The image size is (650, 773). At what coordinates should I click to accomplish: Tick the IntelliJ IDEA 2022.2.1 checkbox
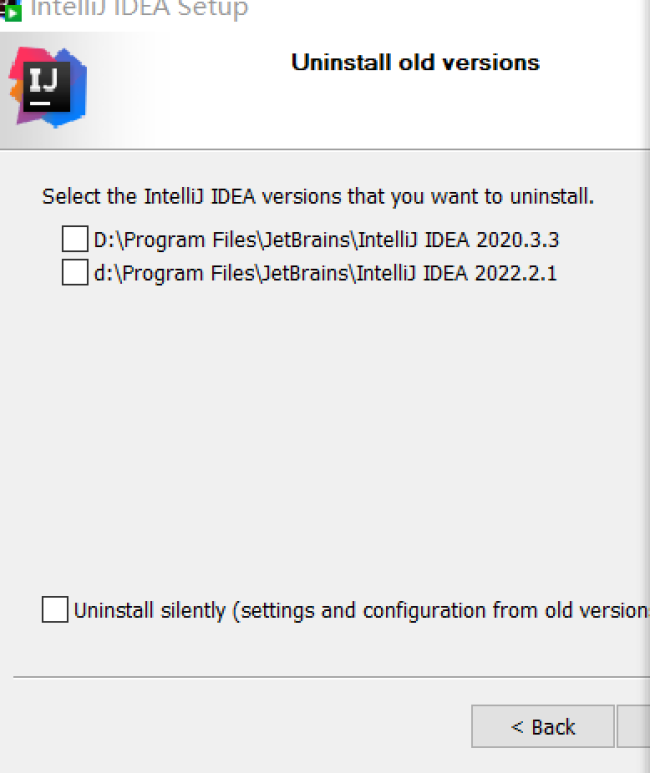click(75, 272)
